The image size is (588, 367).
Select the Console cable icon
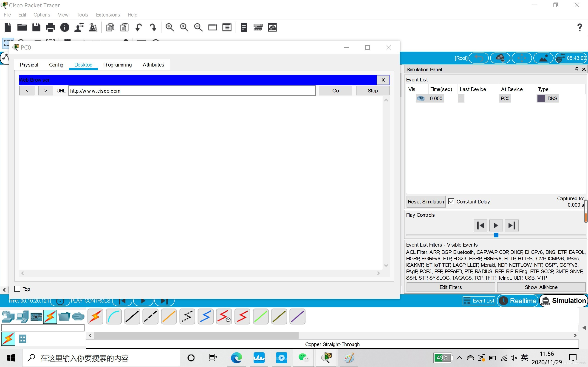[x=114, y=317]
